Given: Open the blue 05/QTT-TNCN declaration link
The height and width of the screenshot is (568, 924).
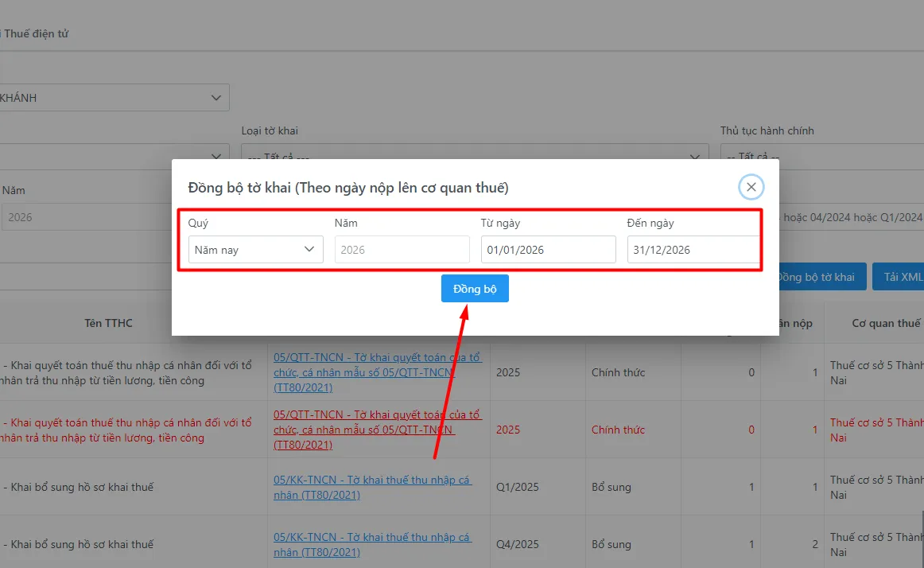Looking at the screenshot, I should pyautogui.click(x=378, y=372).
